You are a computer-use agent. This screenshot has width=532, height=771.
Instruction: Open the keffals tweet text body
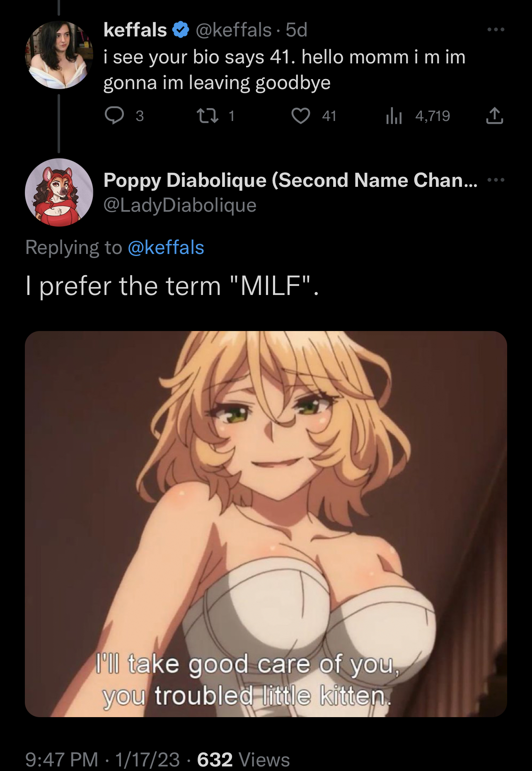point(284,70)
